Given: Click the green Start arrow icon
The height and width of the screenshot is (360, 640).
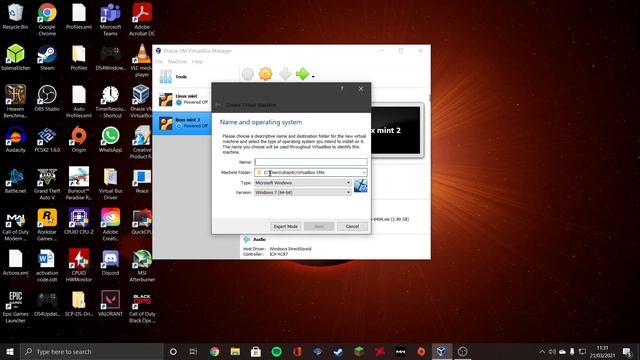Looking at the screenshot, I should coord(302,74).
